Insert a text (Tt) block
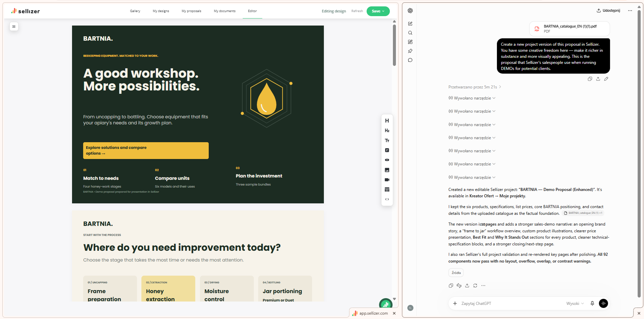644x319 pixels. (x=387, y=141)
